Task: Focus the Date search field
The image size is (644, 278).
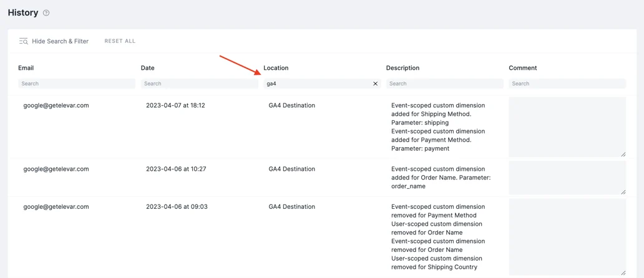Action: (x=199, y=84)
